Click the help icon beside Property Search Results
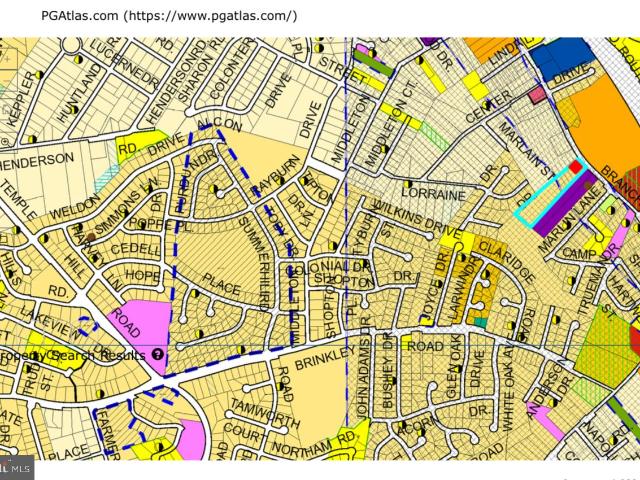The image size is (640, 480). pos(158,354)
